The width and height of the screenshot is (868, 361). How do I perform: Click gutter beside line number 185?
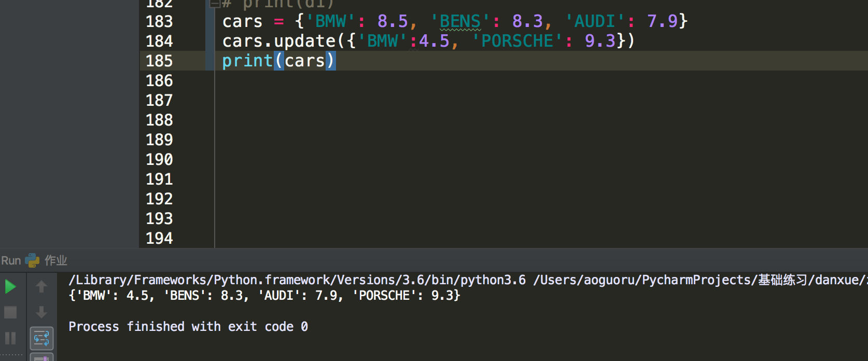(x=192, y=61)
